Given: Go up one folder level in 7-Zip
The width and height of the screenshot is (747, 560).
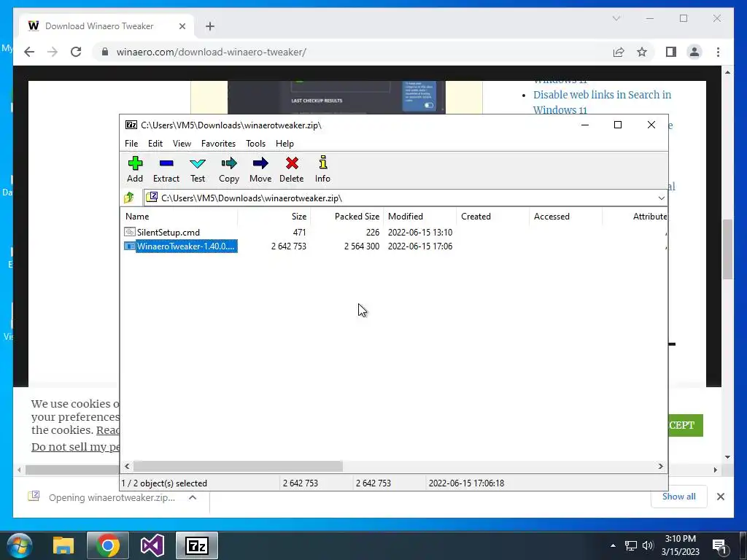Looking at the screenshot, I should pos(129,198).
